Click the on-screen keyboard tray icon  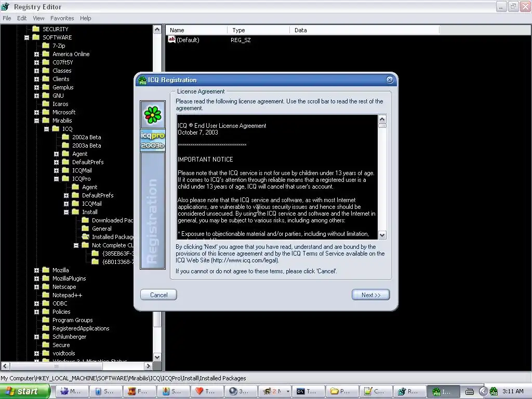click(470, 392)
